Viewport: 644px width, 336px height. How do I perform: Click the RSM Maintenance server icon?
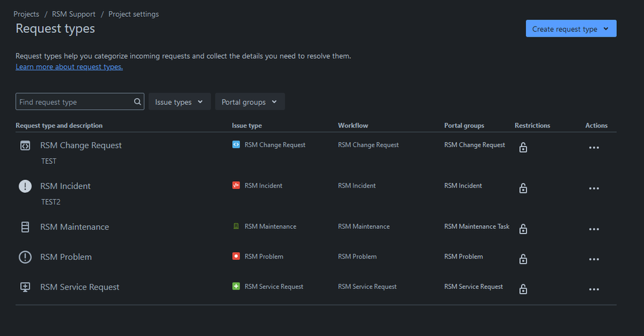click(25, 227)
